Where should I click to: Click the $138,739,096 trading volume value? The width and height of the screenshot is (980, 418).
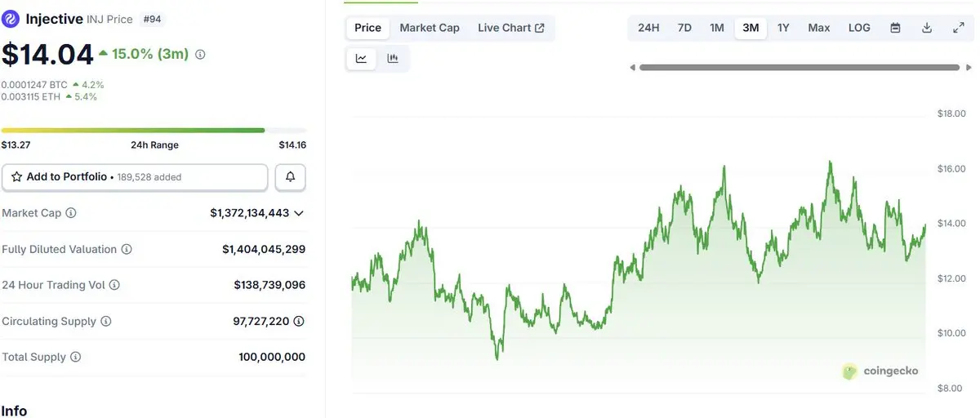(x=269, y=285)
